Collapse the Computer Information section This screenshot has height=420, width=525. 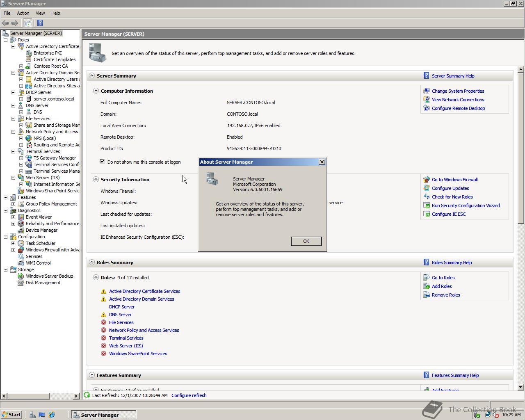[96, 91]
